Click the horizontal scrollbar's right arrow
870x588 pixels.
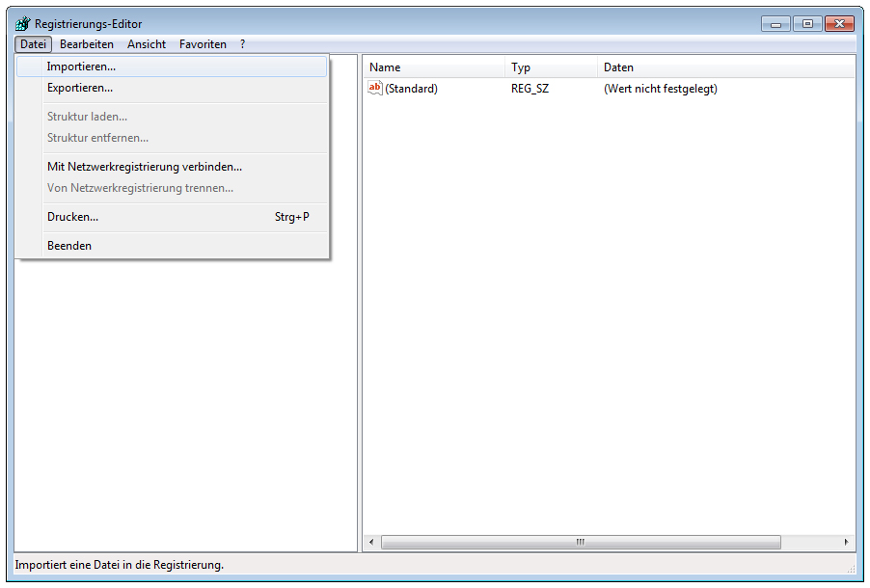pos(846,543)
